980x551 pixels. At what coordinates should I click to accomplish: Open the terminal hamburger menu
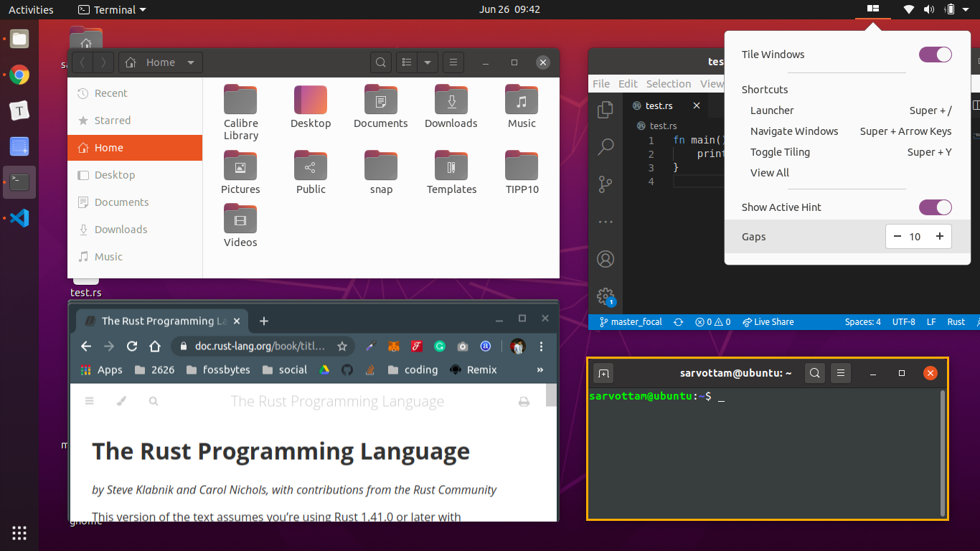840,373
